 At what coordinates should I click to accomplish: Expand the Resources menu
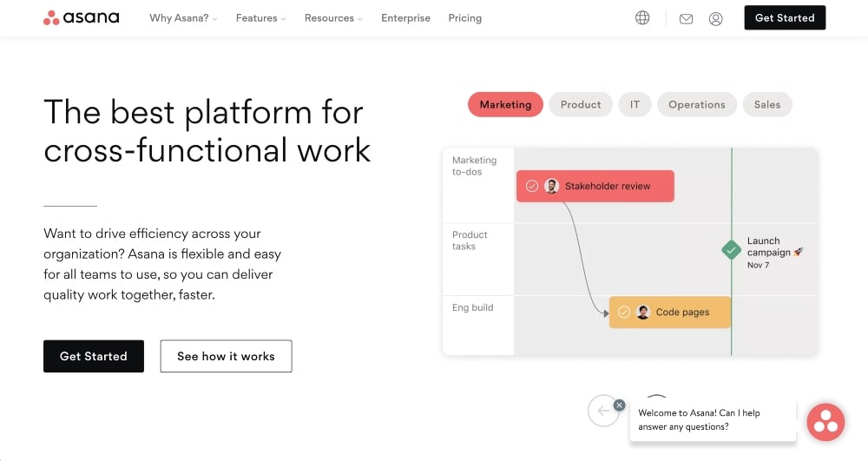point(333,18)
